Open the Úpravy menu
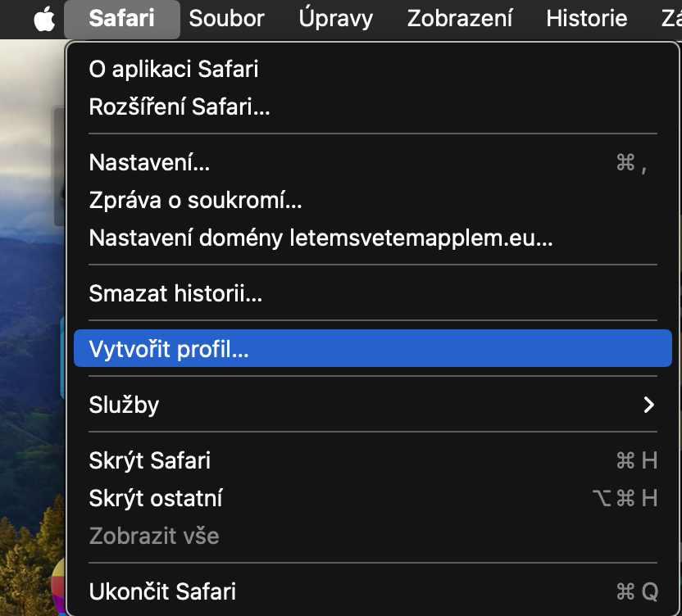 click(335, 19)
